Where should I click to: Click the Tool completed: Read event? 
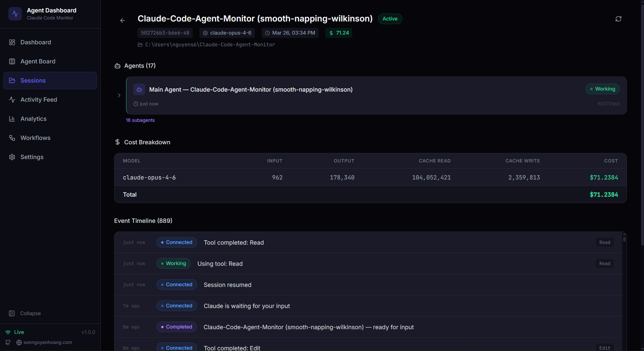[234, 243]
